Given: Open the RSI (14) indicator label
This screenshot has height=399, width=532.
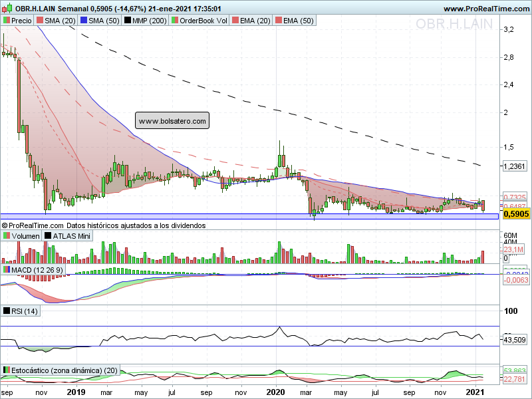Looking at the screenshot, I should coord(25,311).
